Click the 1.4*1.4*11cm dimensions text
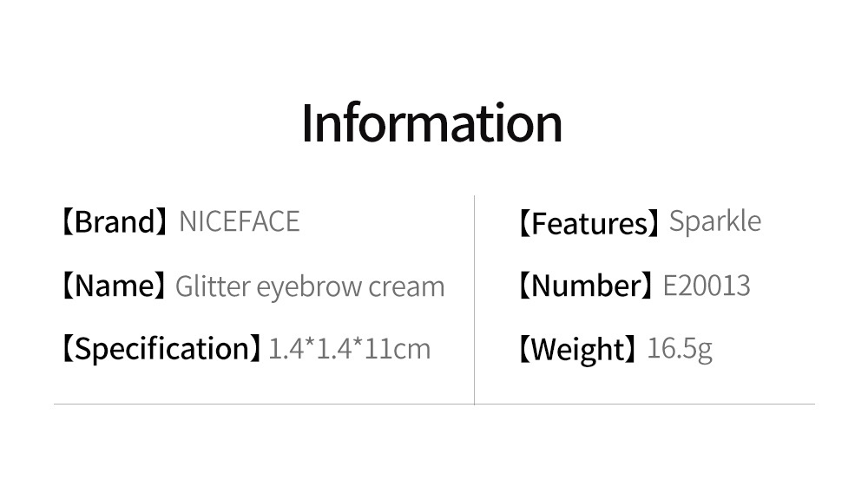This screenshot has height=500, width=868. pyautogui.click(x=350, y=349)
